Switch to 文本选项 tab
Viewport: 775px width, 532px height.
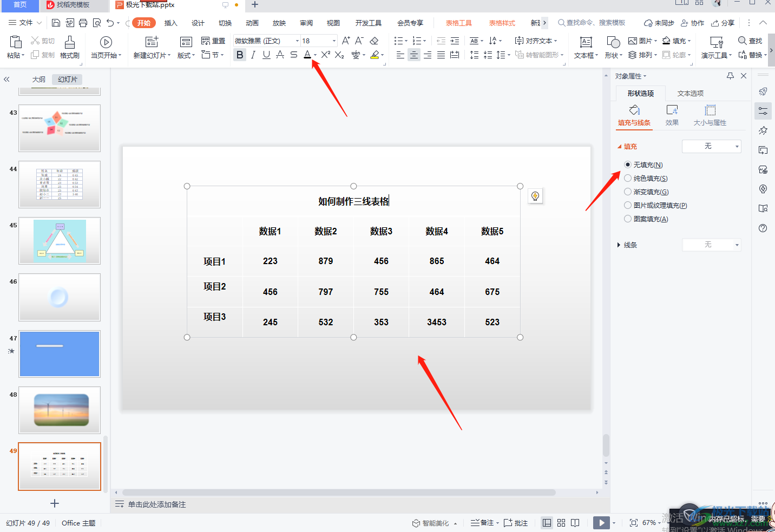point(691,93)
